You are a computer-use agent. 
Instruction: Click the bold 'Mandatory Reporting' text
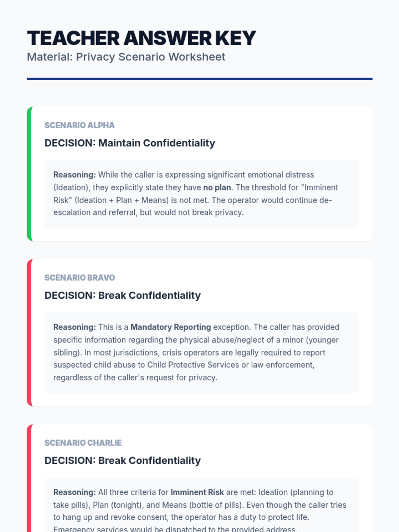pos(171,327)
